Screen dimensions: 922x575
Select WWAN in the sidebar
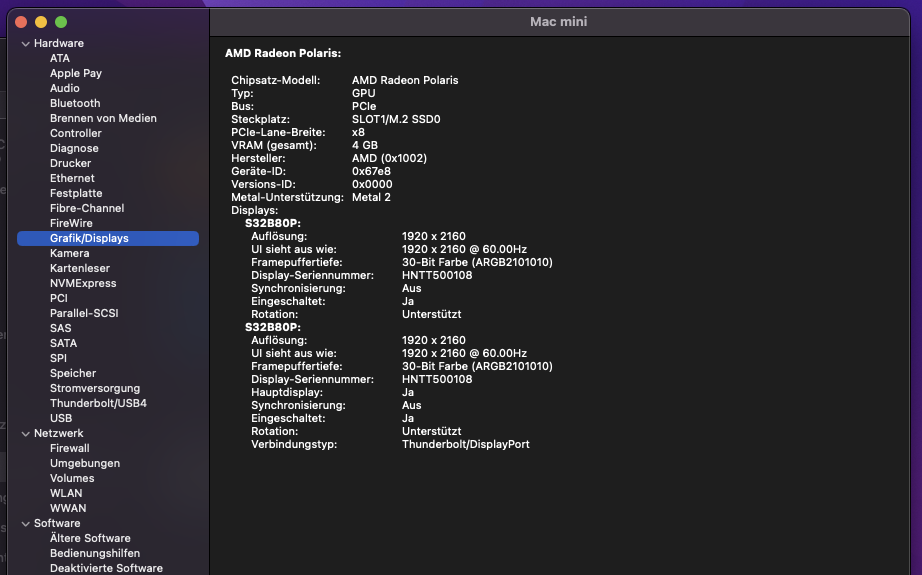pyautogui.click(x=68, y=508)
